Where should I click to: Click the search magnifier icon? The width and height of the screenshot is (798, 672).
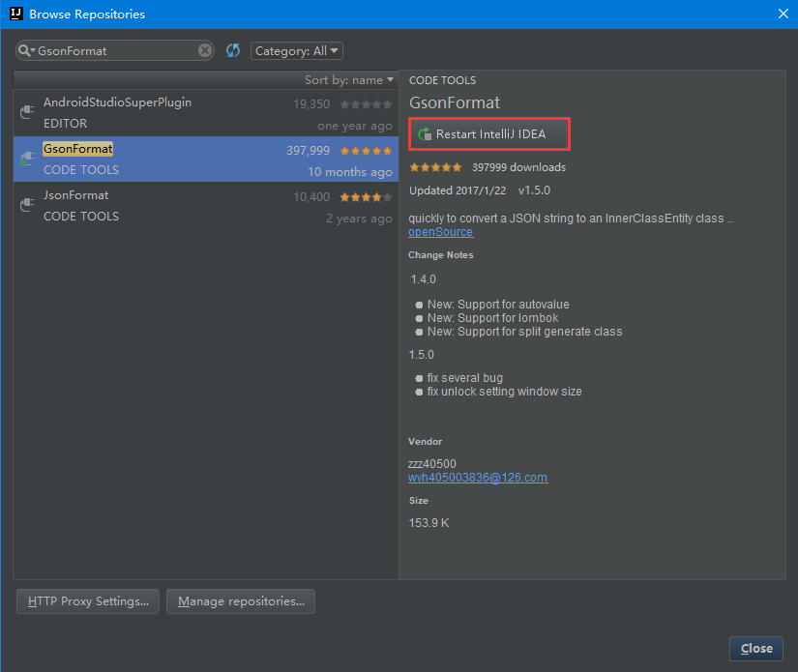(x=24, y=50)
